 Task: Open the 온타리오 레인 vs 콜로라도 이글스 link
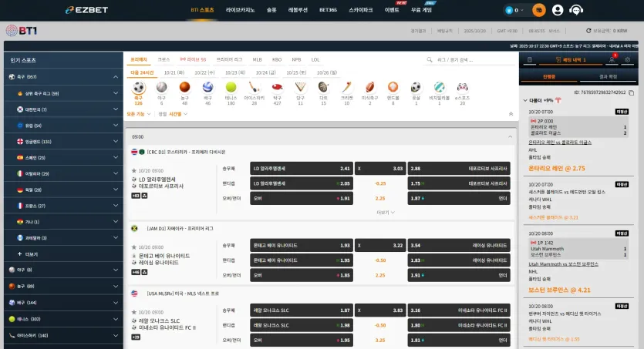click(x=560, y=143)
